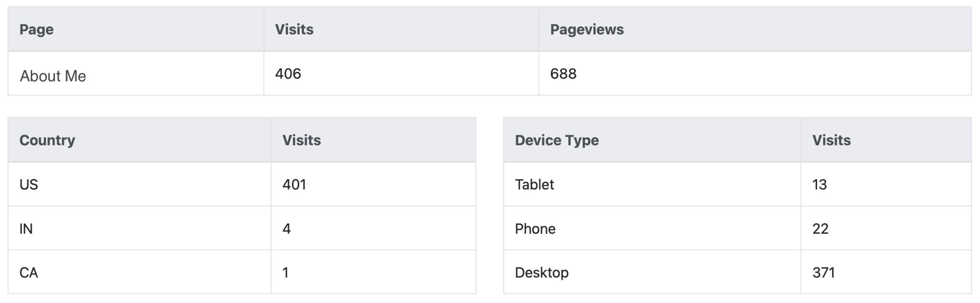Select the US country row
This screenshot has width=980, height=303.
click(x=29, y=185)
